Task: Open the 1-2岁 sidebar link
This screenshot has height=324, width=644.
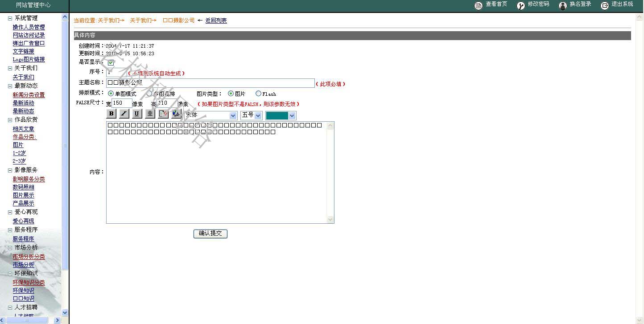Action: 20,153
